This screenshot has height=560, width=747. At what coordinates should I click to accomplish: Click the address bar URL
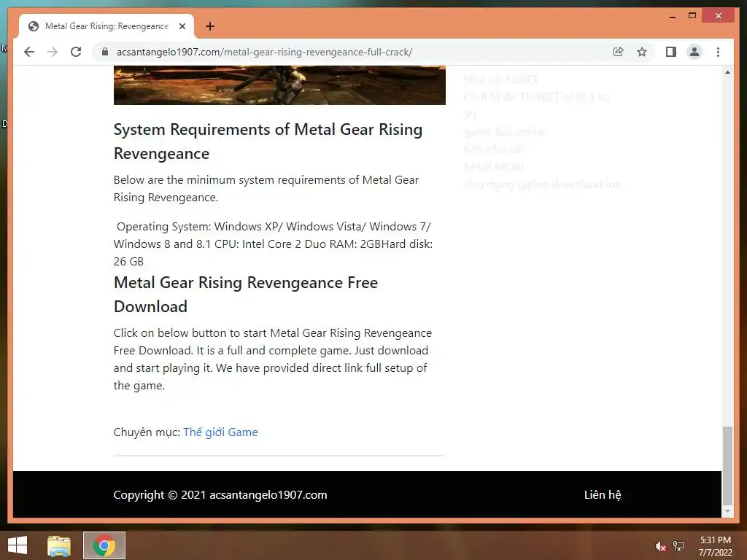pyautogui.click(x=264, y=52)
